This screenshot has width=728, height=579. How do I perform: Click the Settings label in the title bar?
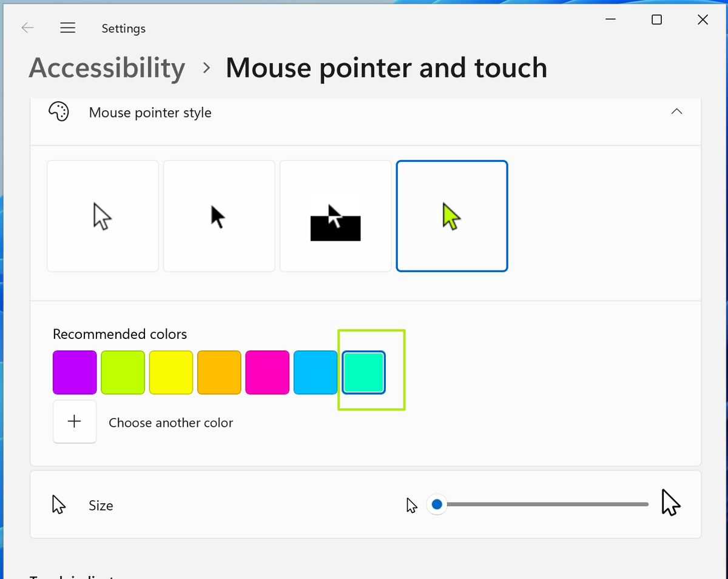123,28
